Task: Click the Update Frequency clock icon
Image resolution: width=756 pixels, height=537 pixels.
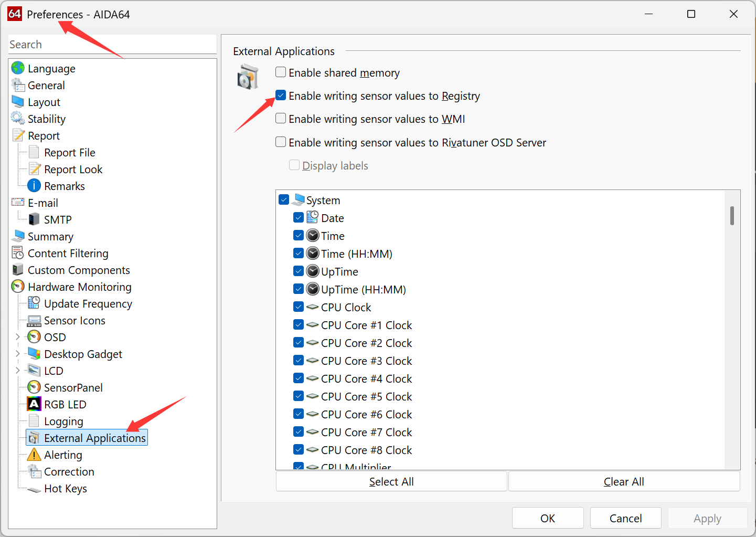Action: [34, 303]
